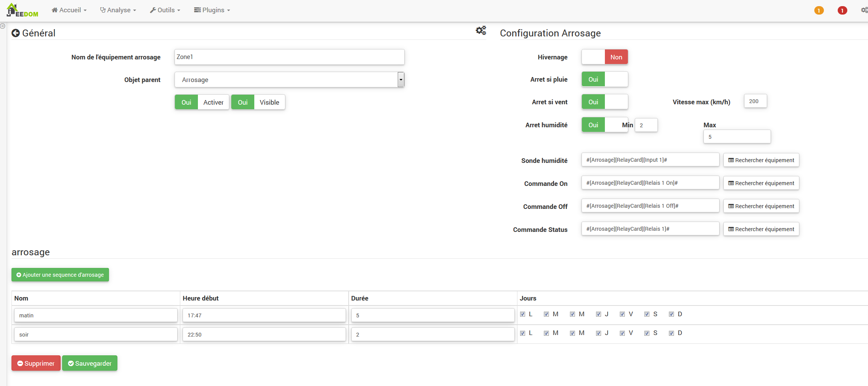Click the matin name field

[96, 315]
